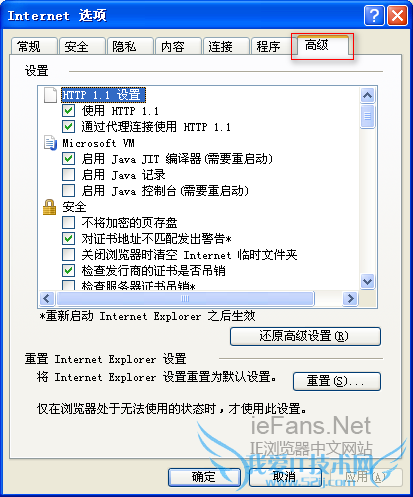Click the horizontal scroll right arrow
This screenshot has height=497, width=413.
pyautogui.click(x=350, y=298)
